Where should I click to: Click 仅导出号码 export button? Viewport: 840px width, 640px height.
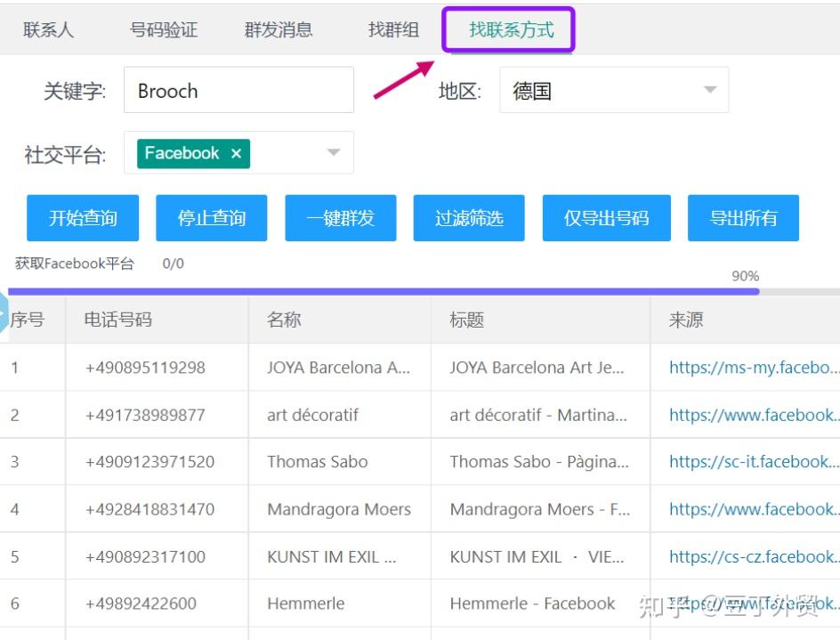point(607,217)
